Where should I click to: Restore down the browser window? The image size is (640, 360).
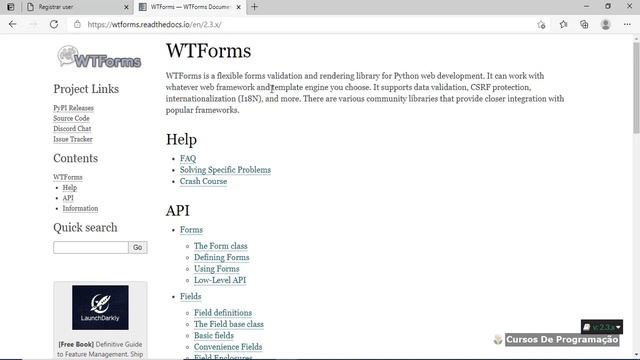tap(608, 7)
